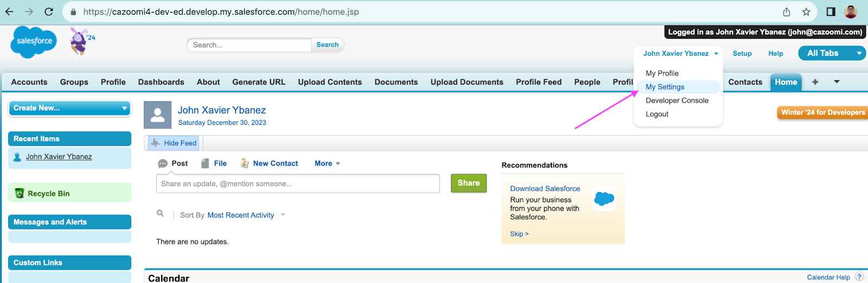868x283 pixels.
Task: Click the Recycle Bin link
Action: pyautogui.click(x=48, y=194)
